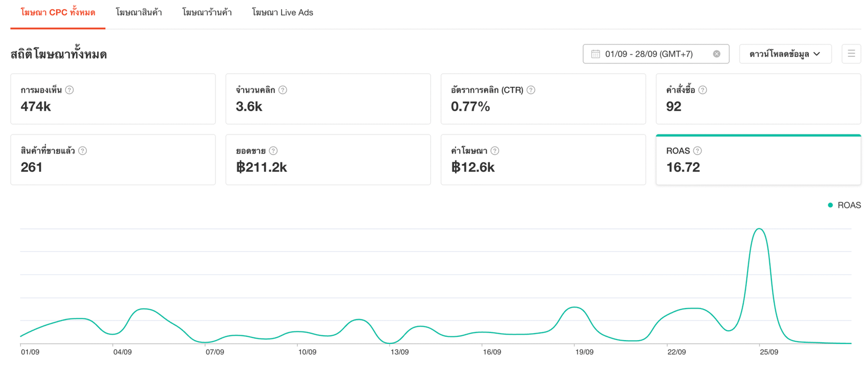Clear the selected date range
This screenshot has width=868, height=371.
pos(717,54)
